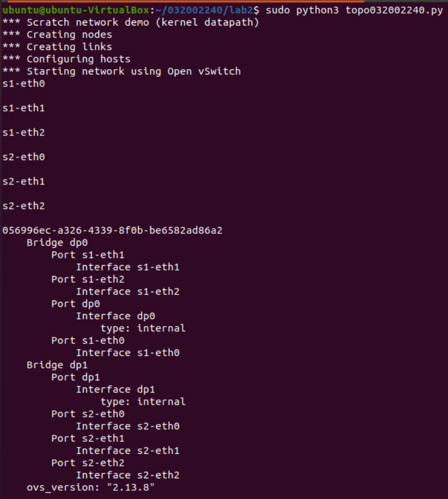The width and height of the screenshot is (448, 499).
Task: Click the "Interface s1-eth2" line
Action: point(127,292)
